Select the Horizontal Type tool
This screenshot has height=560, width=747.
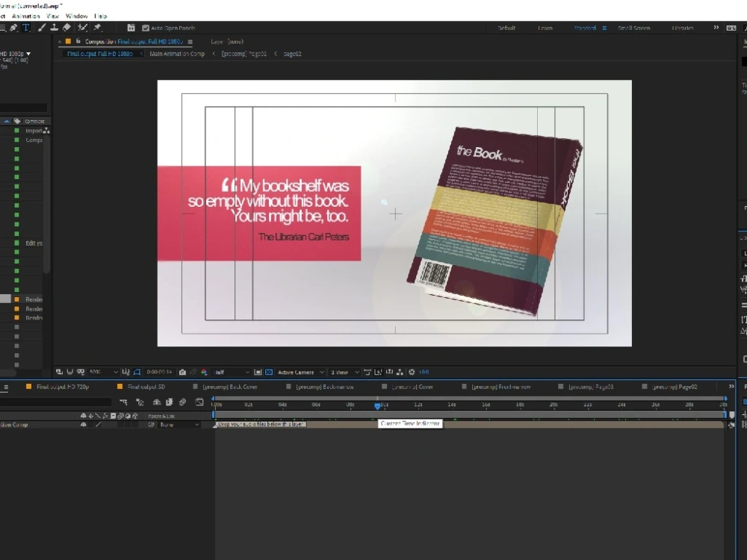25,28
